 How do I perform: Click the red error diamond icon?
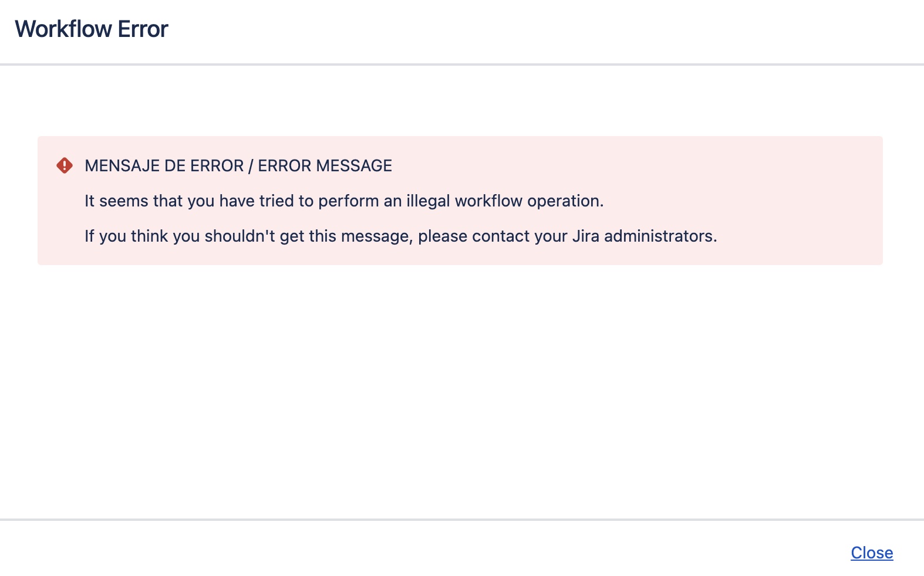(65, 165)
